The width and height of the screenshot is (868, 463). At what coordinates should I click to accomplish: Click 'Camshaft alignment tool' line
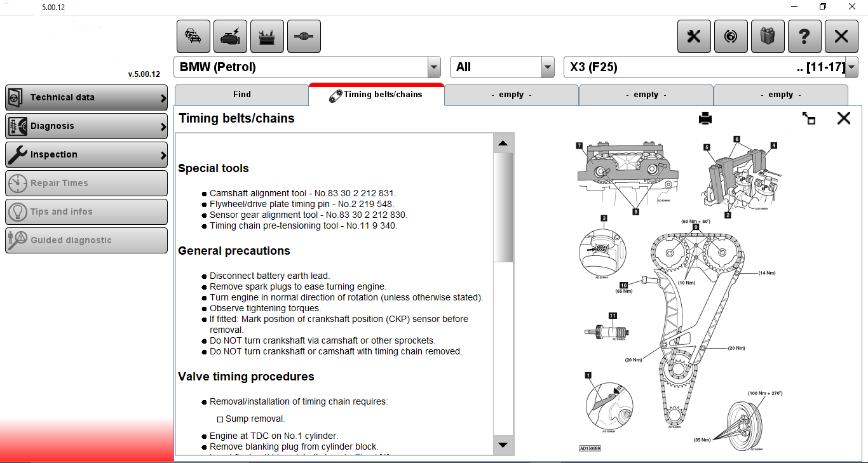pyautogui.click(x=303, y=193)
